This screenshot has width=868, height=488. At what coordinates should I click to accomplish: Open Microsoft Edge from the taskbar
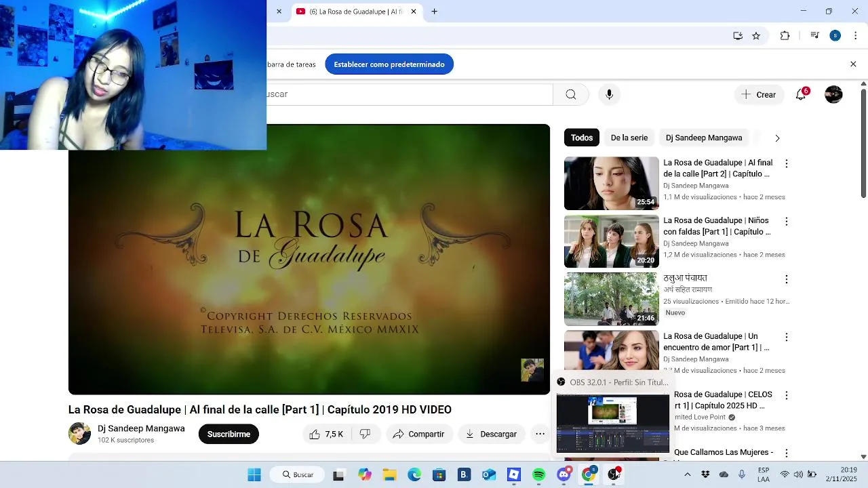(x=414, y=474)
